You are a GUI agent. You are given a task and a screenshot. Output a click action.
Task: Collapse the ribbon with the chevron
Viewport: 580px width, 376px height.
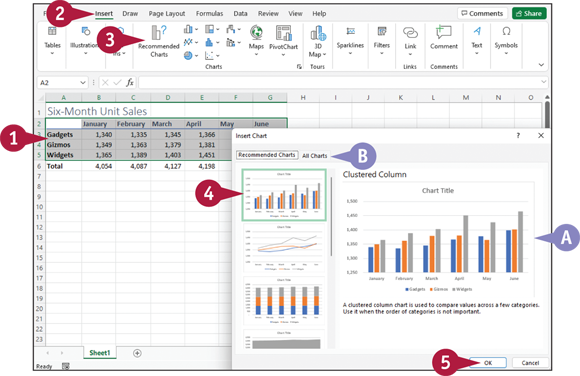pos(541,65)
